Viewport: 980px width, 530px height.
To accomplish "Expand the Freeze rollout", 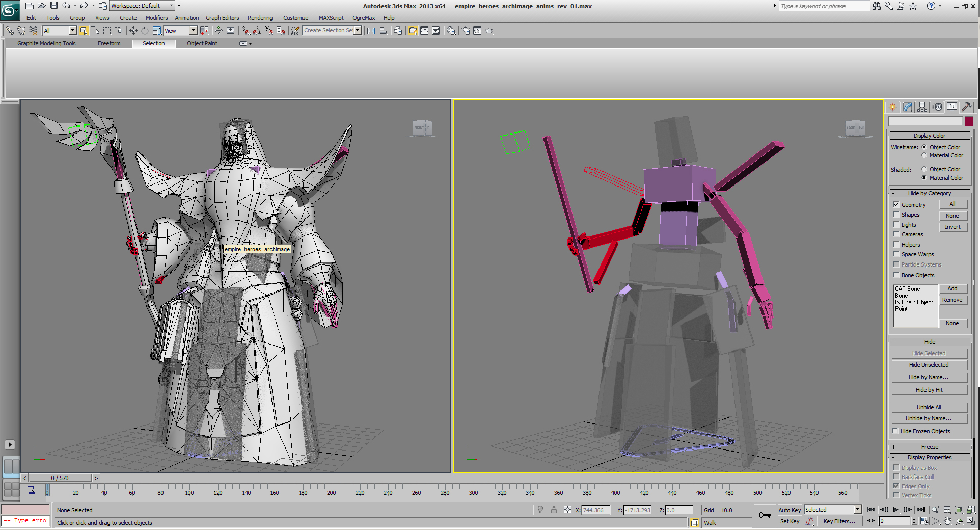I will coord(929,447).
